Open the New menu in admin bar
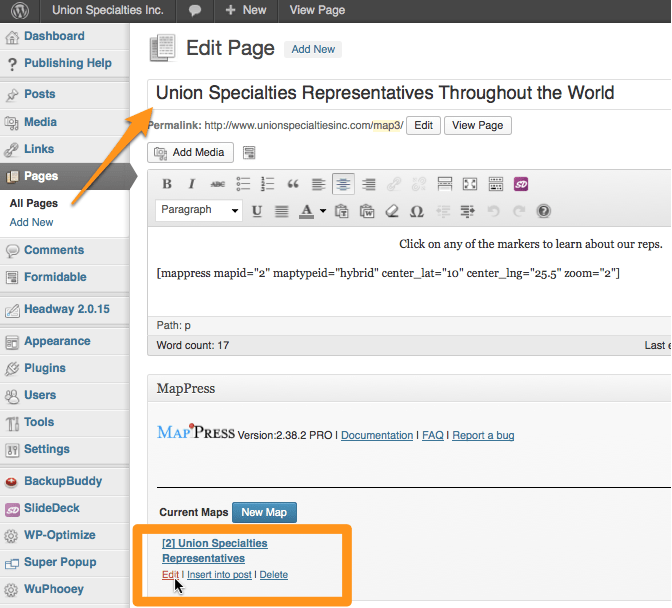 (x=246, y=10)
